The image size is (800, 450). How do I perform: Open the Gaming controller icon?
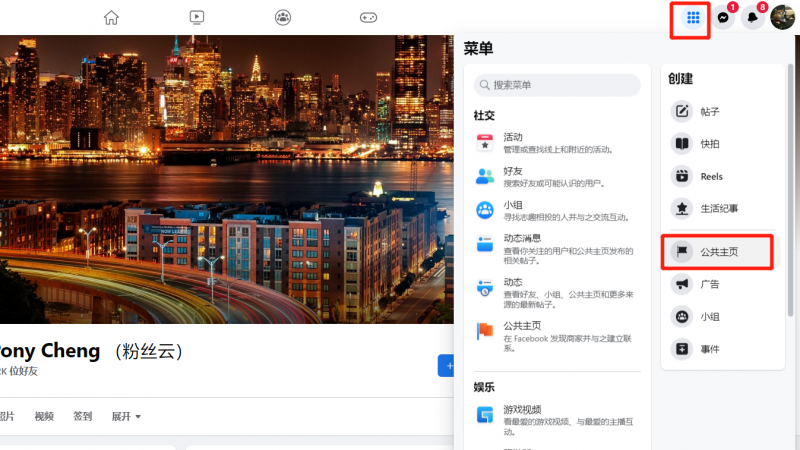(x=368, y=18)
